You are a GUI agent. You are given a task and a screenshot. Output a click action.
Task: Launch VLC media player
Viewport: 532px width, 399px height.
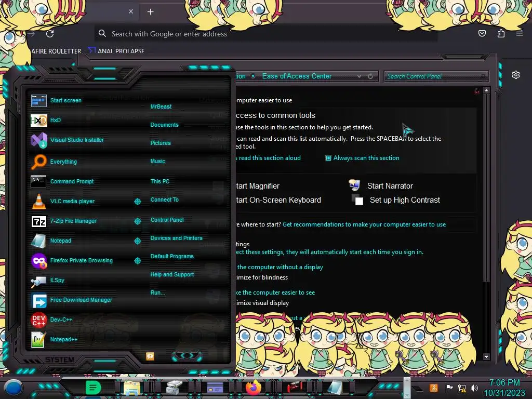click(x=38, y=201)
